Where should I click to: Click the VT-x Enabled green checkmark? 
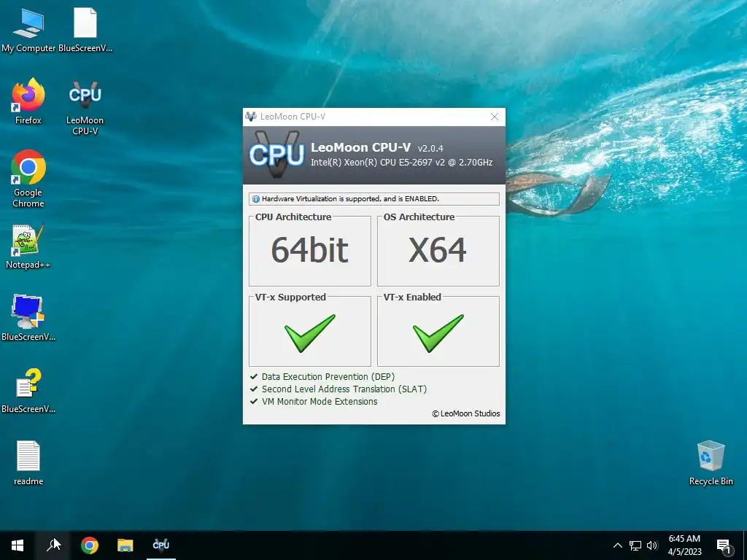click(x=438, y=332)
